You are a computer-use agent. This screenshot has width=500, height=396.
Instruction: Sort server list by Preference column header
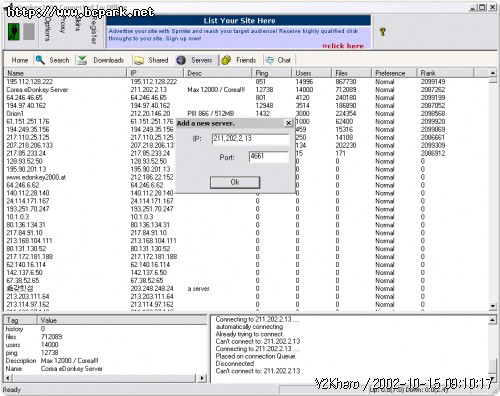(x=394, y=73)
